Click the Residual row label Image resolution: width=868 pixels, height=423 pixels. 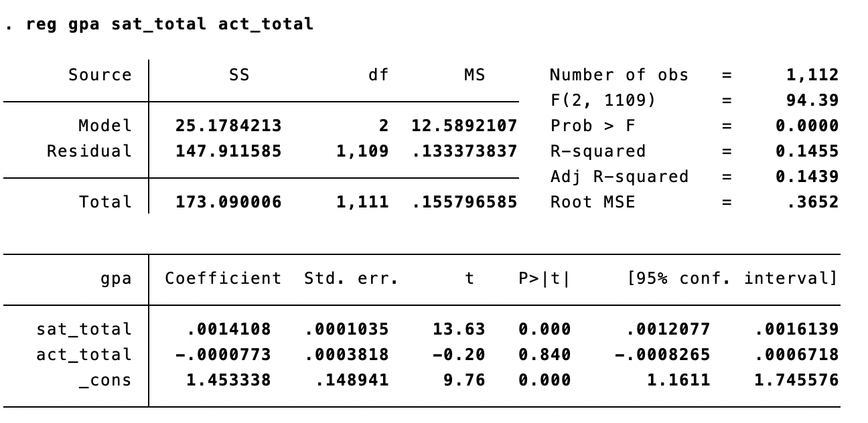(89, 151)
